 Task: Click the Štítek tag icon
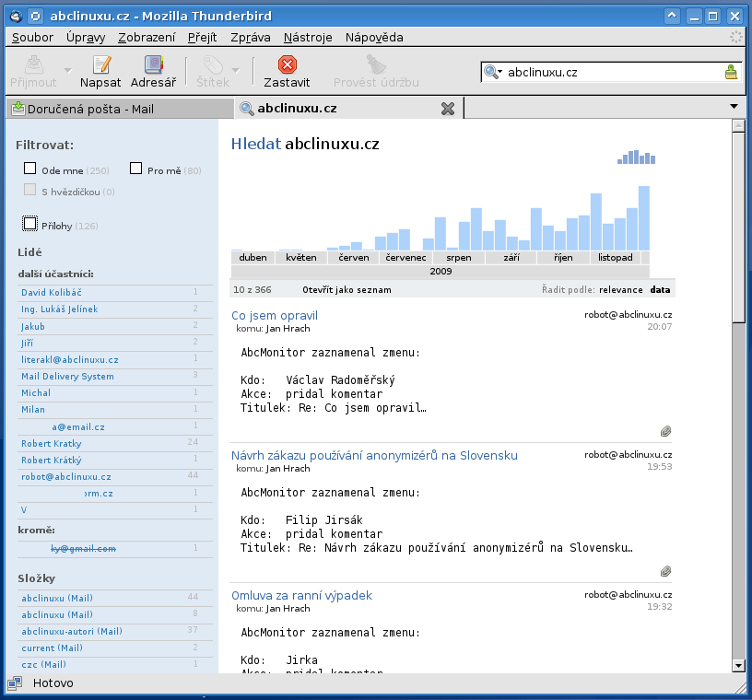point(213,64)
